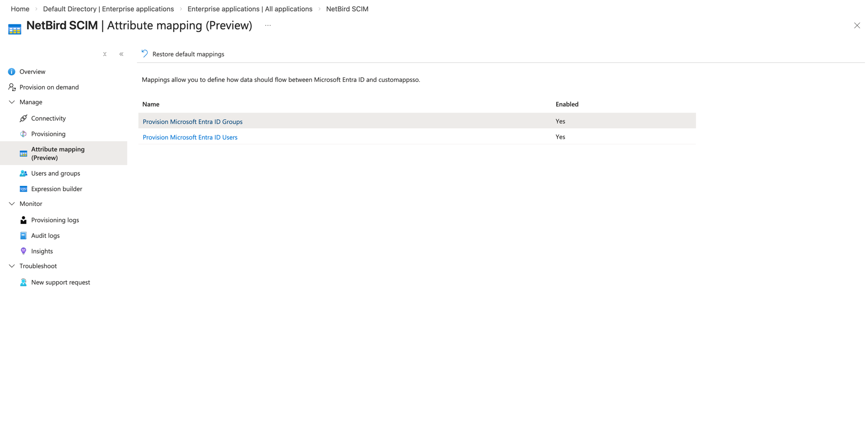Screen dimensions: 868x442
Task: Open Provision Microsoft Entra ID Users mapping
Action: pos(190,137)
